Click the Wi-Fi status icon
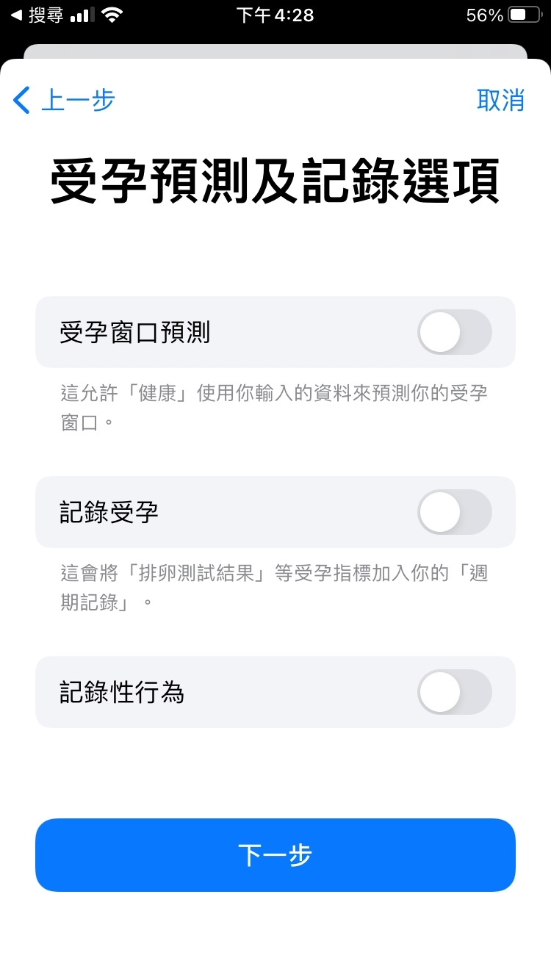The width and height of the screenshot is (551, 980). pyautogui.click(x=112, y=15)
